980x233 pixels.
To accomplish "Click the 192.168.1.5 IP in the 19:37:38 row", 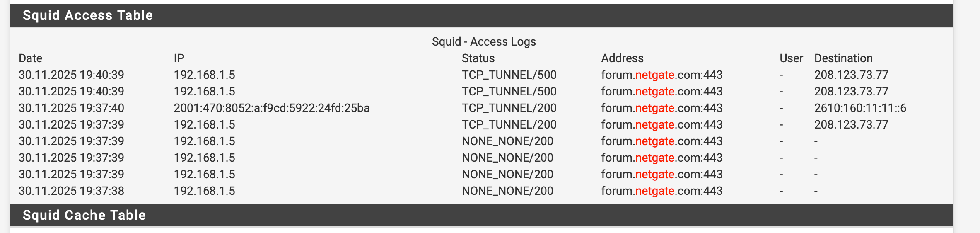I will click(x=204, y=191).
